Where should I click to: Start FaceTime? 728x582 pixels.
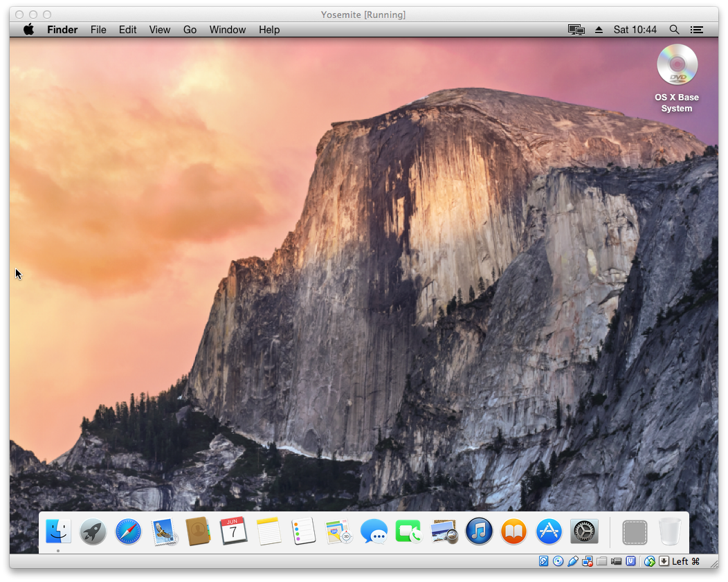click(x=408, y=531)
